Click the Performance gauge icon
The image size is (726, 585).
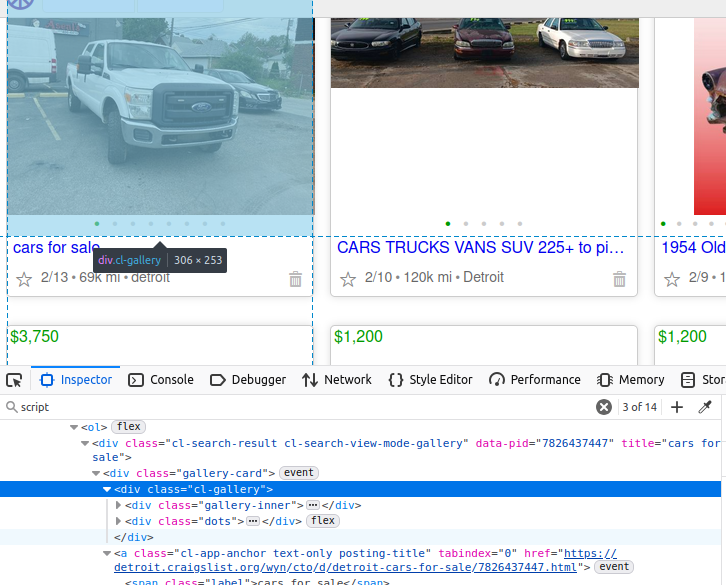[x=496, y=380]
